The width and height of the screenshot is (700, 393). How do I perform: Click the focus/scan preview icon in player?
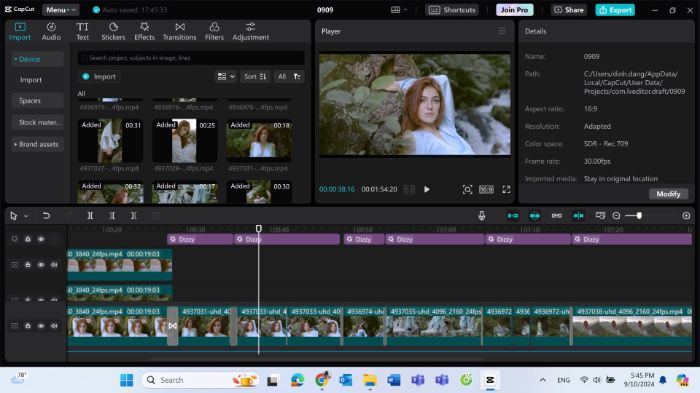(467, 189)
